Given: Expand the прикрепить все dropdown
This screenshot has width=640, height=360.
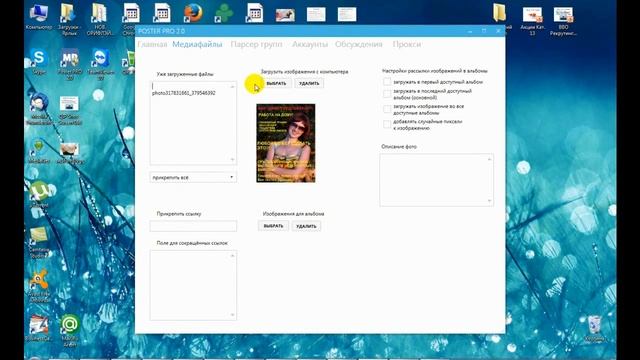Looking at the screenshot, I should [193, 177].
